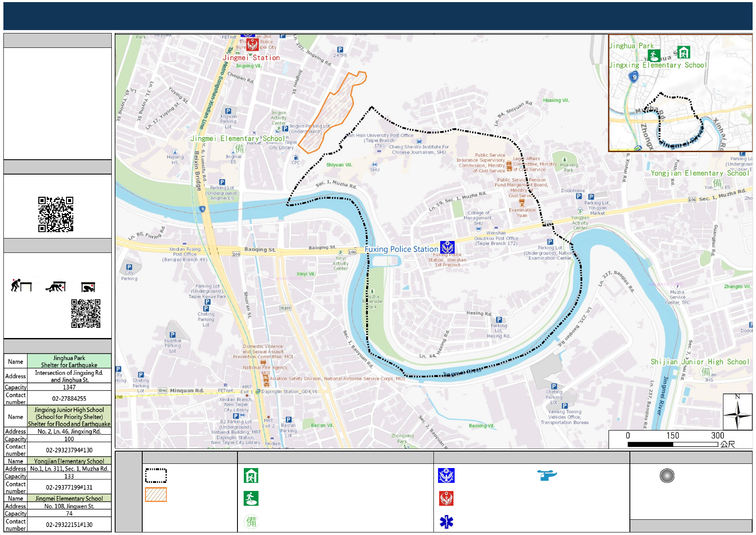Click the dashed boundary rectangle symbol in legend
This screenshot has width=756, height=535.
point(156,476)
